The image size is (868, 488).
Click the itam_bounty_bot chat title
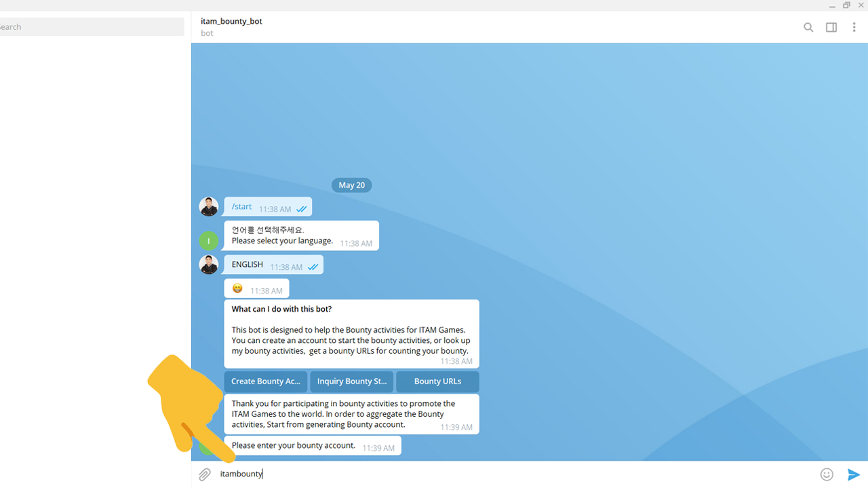point(231,21)
